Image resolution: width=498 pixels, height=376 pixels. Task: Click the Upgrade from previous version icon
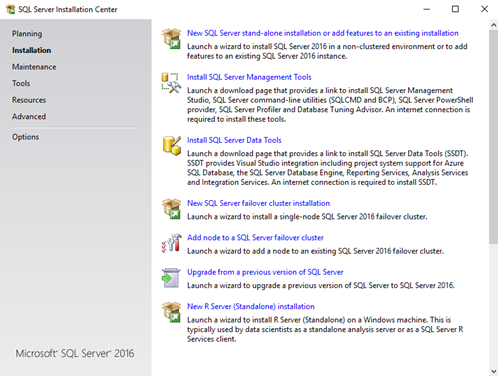point(171,278)
